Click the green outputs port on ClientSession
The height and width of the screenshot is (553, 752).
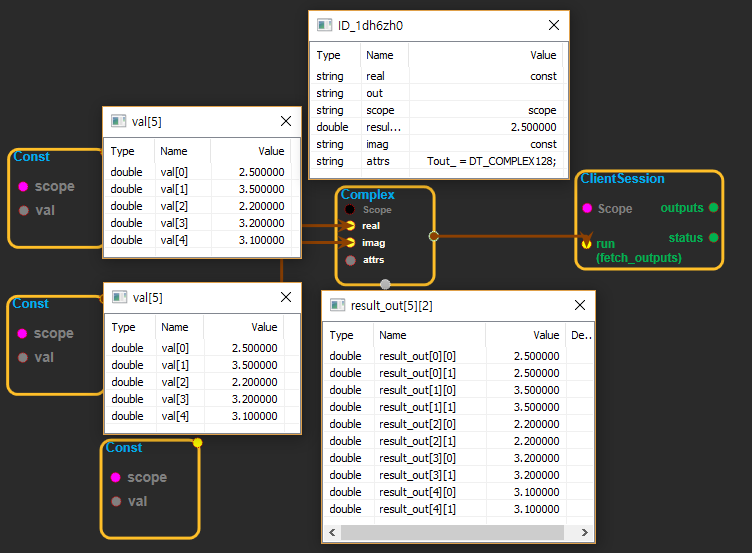coord(713,207)
